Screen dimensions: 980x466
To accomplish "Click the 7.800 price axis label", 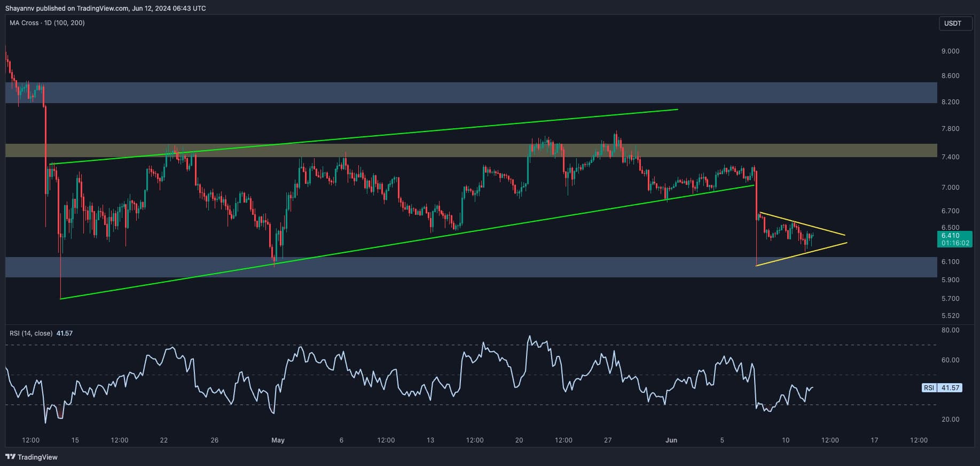I will tap(950, 129).
